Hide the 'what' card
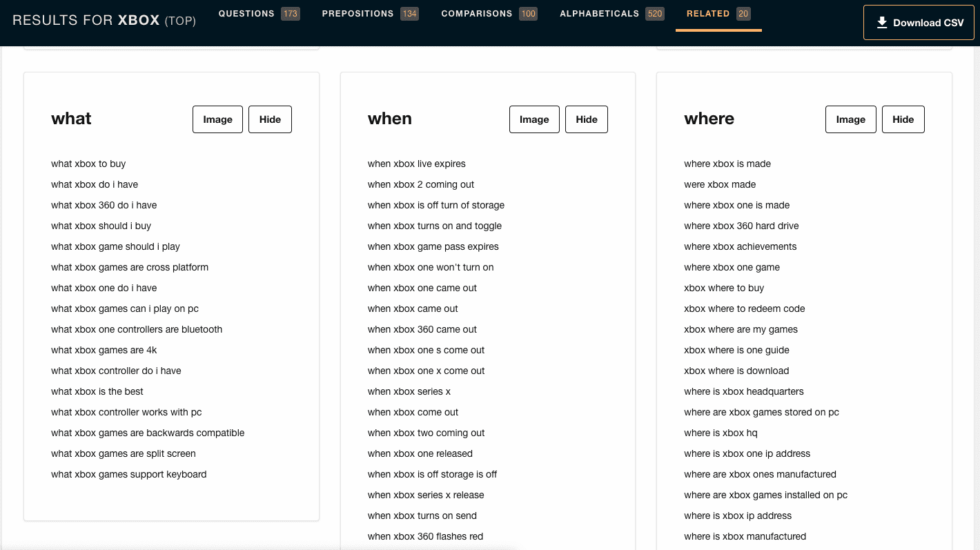 [270, 119]
